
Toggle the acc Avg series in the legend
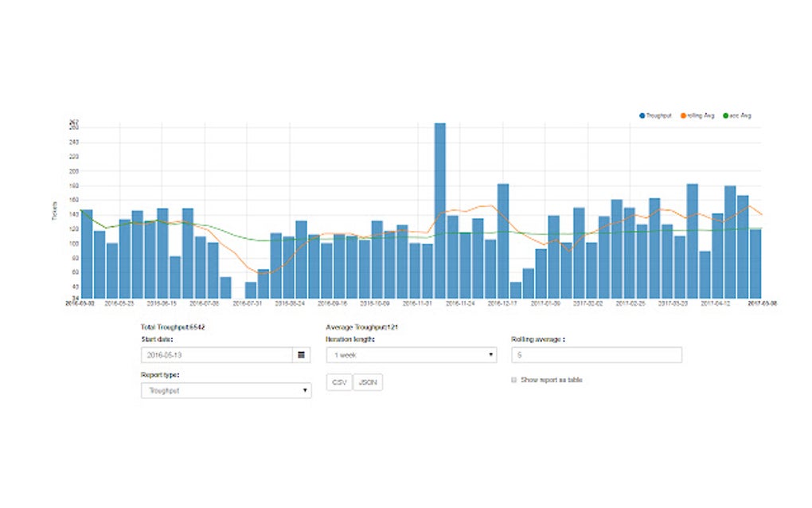(737, 115)
